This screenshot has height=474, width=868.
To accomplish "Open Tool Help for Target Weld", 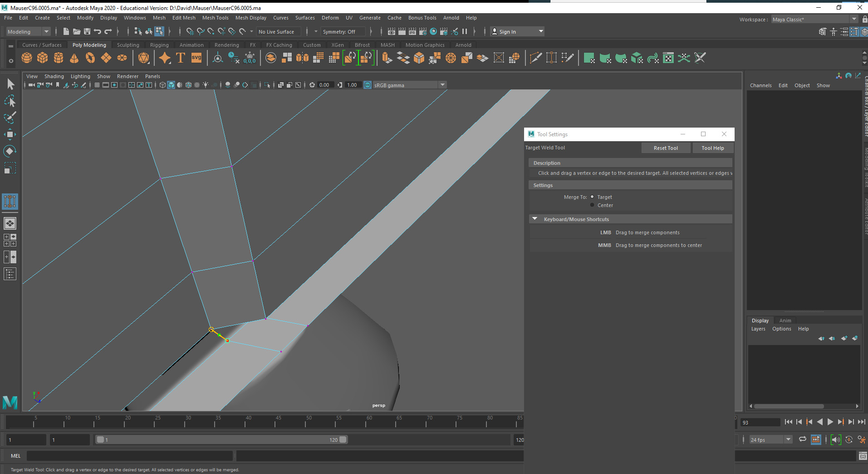I will pos(712,148).
